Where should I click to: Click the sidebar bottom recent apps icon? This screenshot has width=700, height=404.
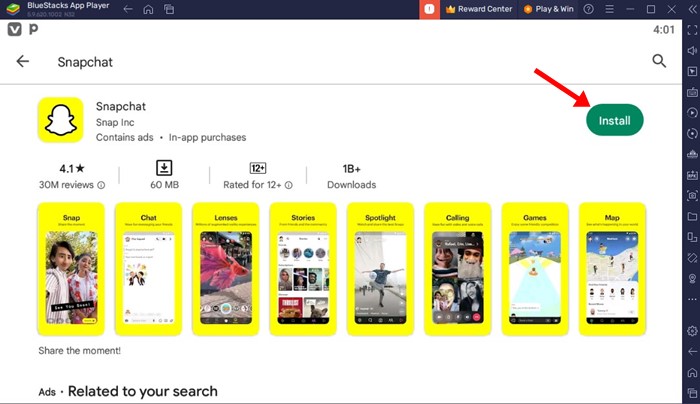pos(692,393)
